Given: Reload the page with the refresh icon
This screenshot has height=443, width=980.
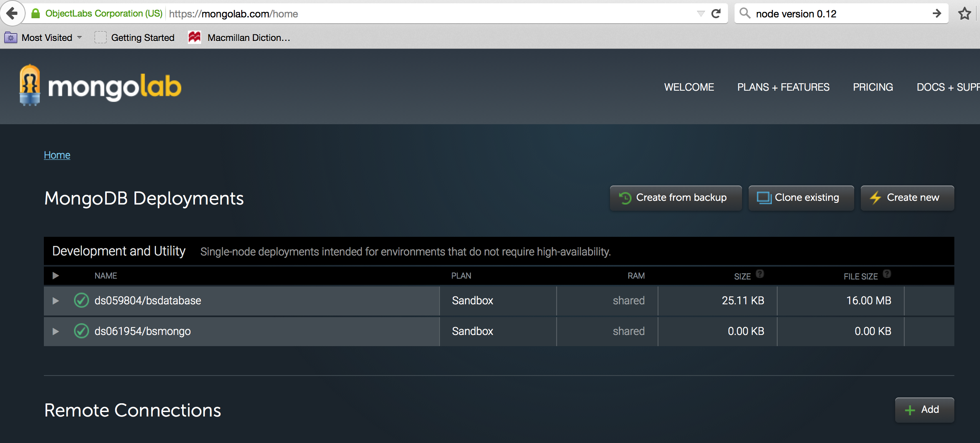Looking at the screenshot, I should tap(716, 14).
